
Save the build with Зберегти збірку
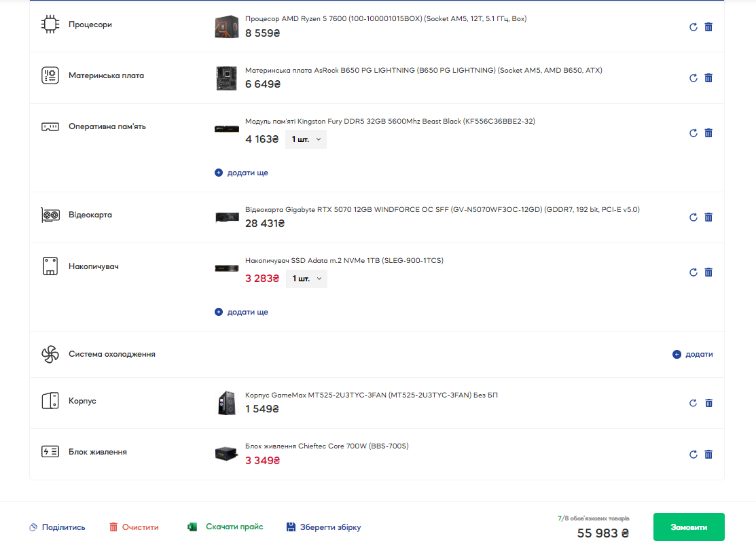tap(323, 527)
